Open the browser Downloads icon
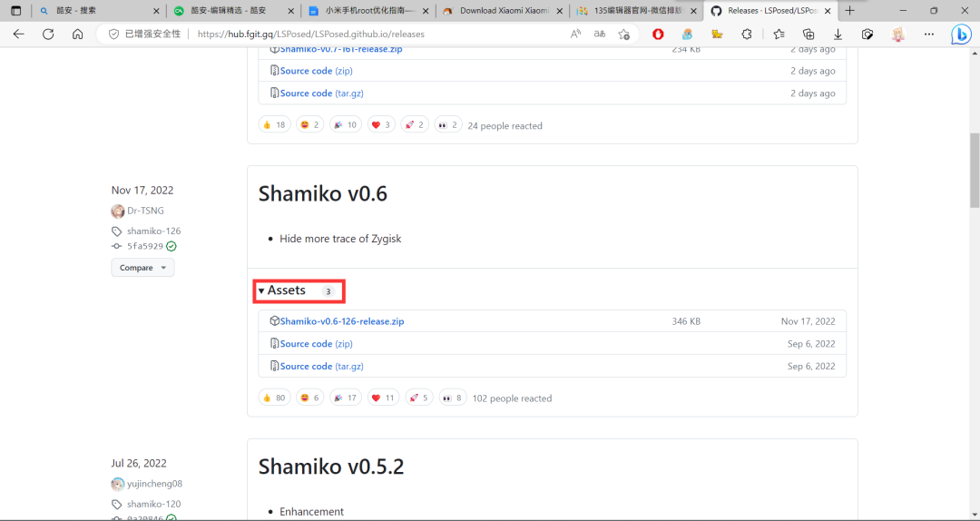The height and width of the screenshot is (521, 980). point(838,34)
